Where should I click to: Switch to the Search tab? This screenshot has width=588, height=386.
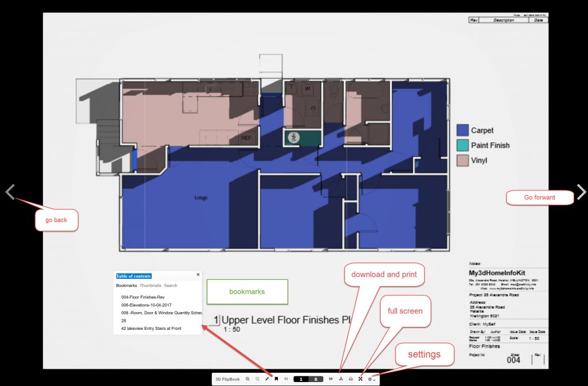(171, 286)
